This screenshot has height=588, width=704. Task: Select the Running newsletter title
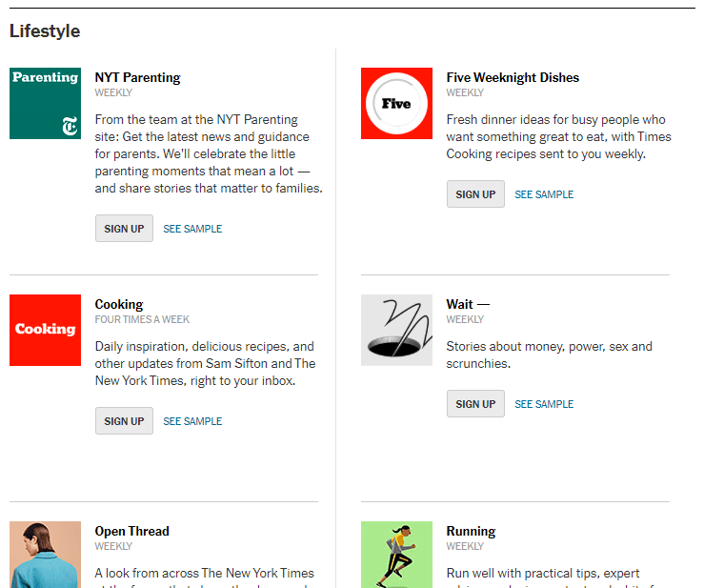click(x=471, y=532)
